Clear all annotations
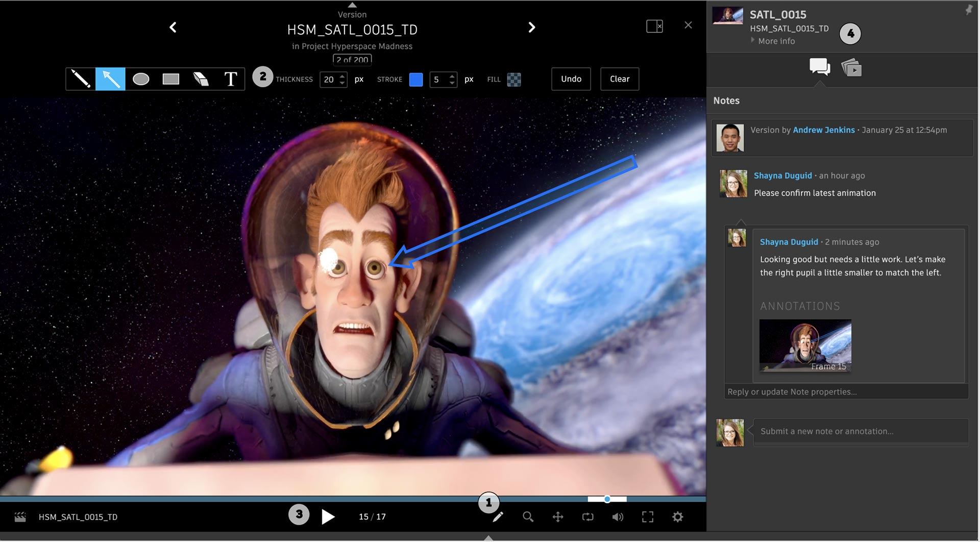The image size is (980, 542). (620, 79)
